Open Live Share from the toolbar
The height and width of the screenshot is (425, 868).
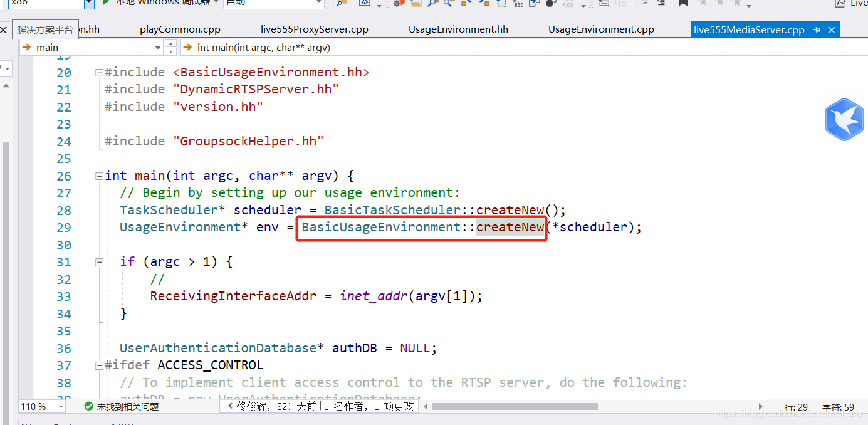point(851,3)
